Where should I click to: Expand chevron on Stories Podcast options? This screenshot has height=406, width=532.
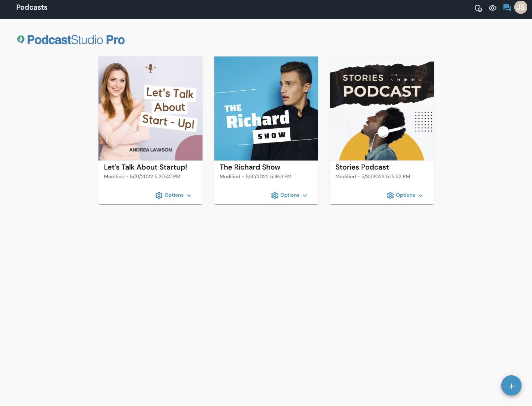click(421, 196)
